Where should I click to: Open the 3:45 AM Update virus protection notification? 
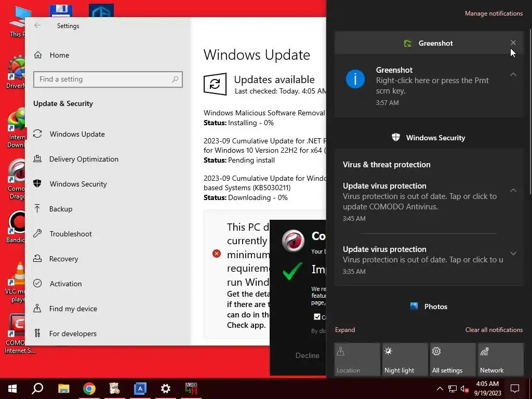[x=419, y=202]
